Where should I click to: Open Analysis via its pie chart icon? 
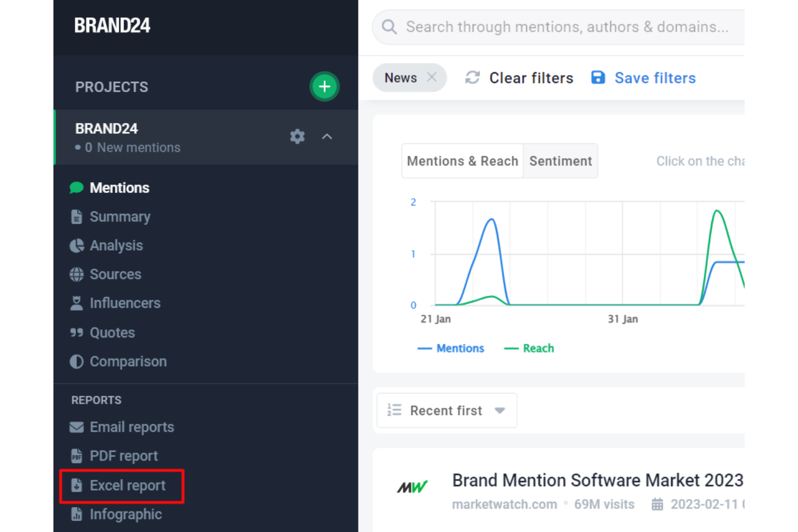77,245
